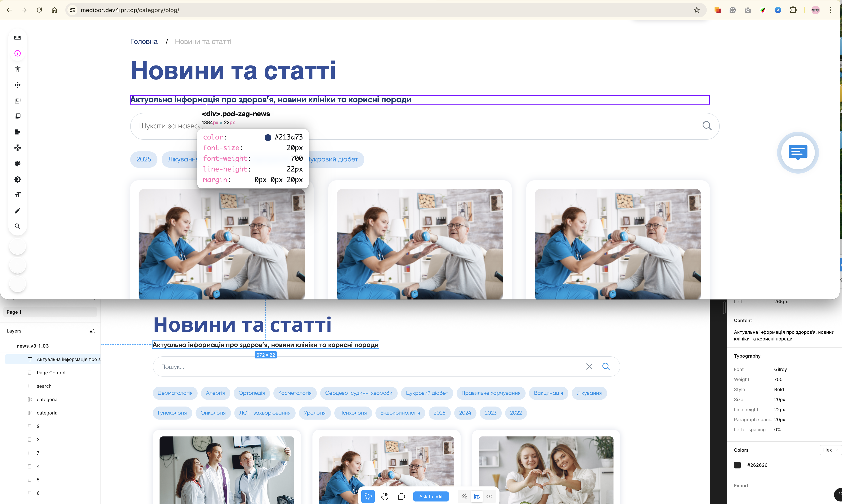
Task: Click the Ask to edit button
Action: coord(431,496)
